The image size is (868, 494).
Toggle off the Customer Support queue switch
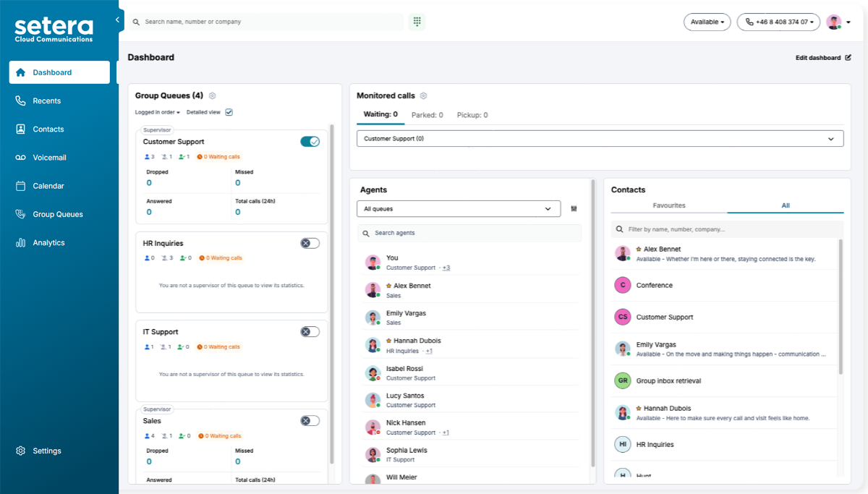(x=310, y=142)
